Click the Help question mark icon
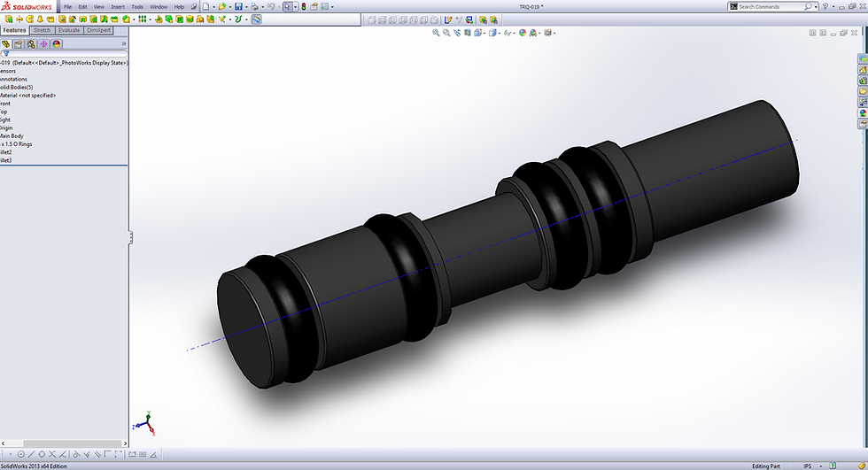868x470 pixels. click(x=825, y=6)
